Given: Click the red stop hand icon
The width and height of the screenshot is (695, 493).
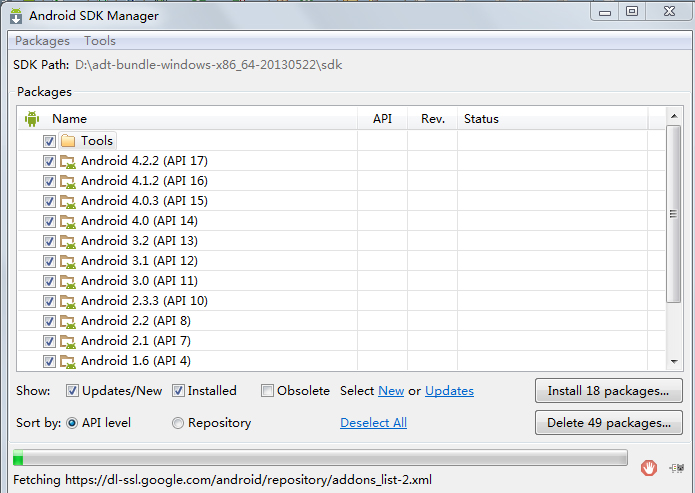Looking at the screenshot, I should click(x=648, y=468).
